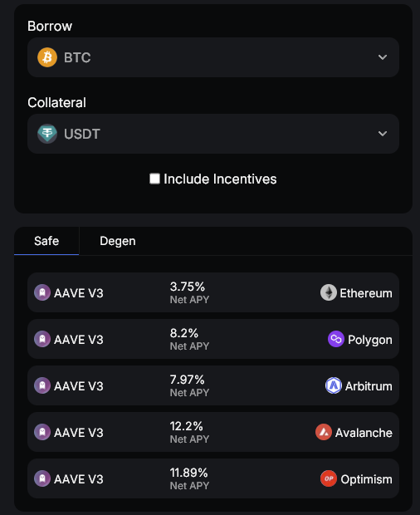The width and height of the screenshot is (420, 515).
Task: Open the BTC borrow asset selector
Action: click(213, 57)
